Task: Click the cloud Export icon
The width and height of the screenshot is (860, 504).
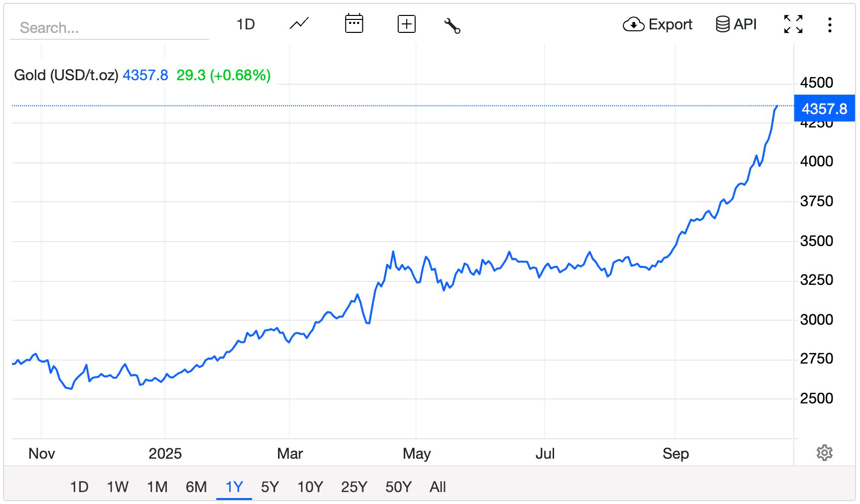Action: coord(633,24)
